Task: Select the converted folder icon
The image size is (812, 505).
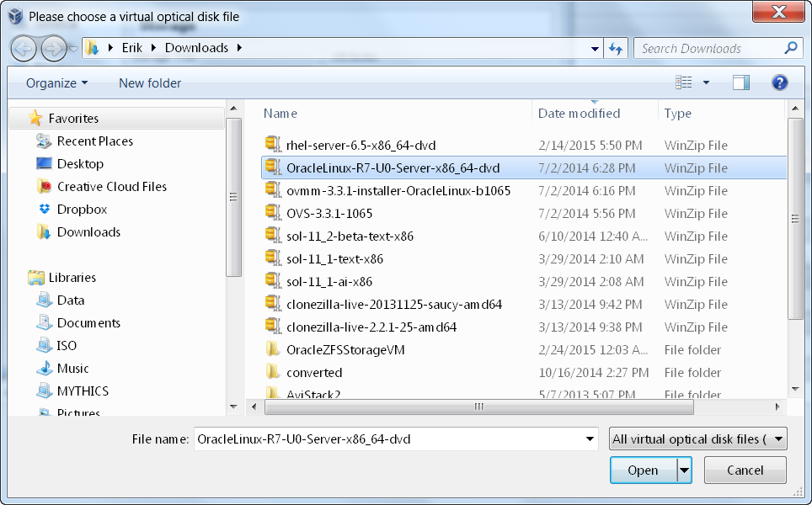Action: [272, 372]
